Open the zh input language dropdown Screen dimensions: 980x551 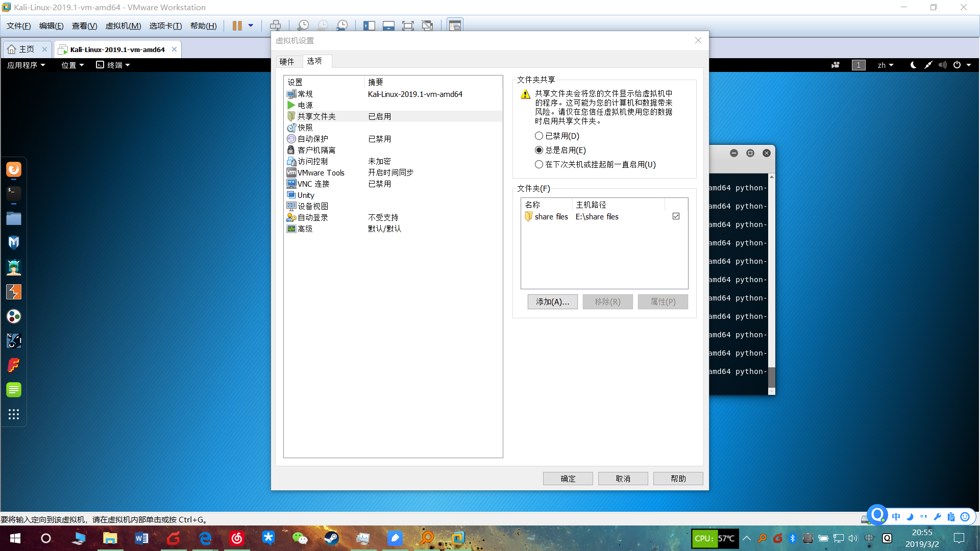point(886,65)
